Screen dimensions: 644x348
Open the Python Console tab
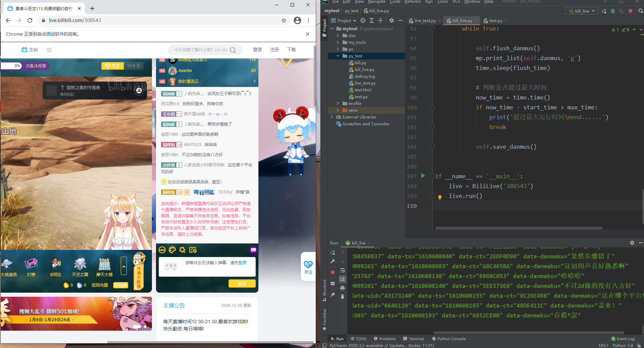tap(449, 339)
